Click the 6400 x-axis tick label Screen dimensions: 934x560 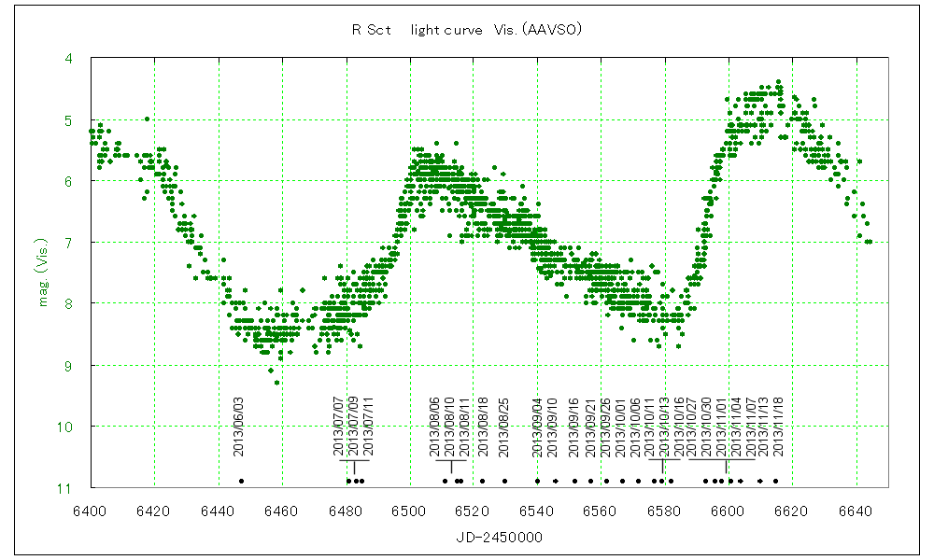(90, 511)
